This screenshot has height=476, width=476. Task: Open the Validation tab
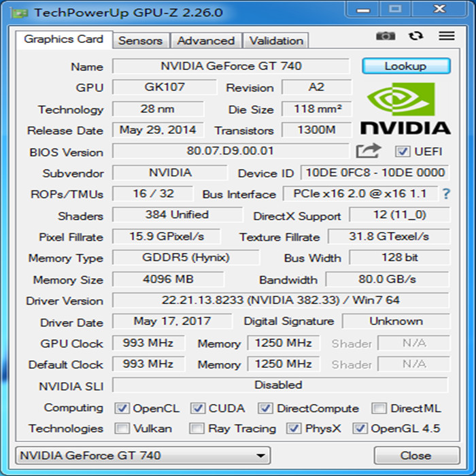coord(276,41)
